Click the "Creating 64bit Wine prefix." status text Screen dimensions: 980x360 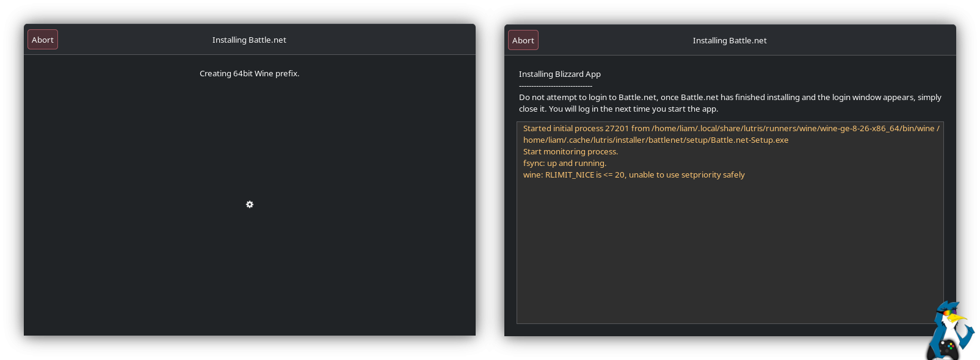pos(249,73)
